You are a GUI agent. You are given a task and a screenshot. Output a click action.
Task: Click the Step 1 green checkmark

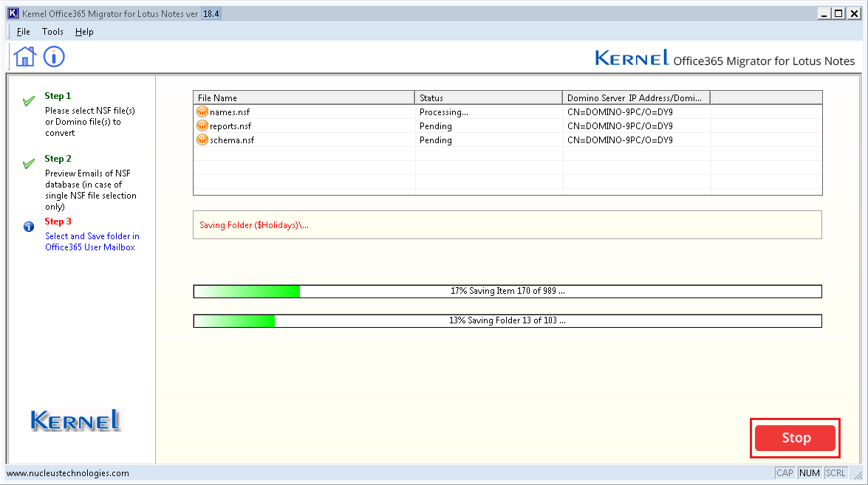tap(29, 101)
